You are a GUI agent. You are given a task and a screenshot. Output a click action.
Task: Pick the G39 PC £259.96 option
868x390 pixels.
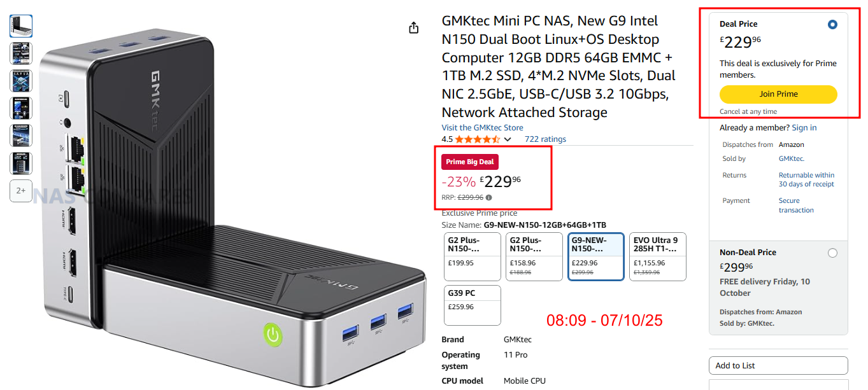473,305
